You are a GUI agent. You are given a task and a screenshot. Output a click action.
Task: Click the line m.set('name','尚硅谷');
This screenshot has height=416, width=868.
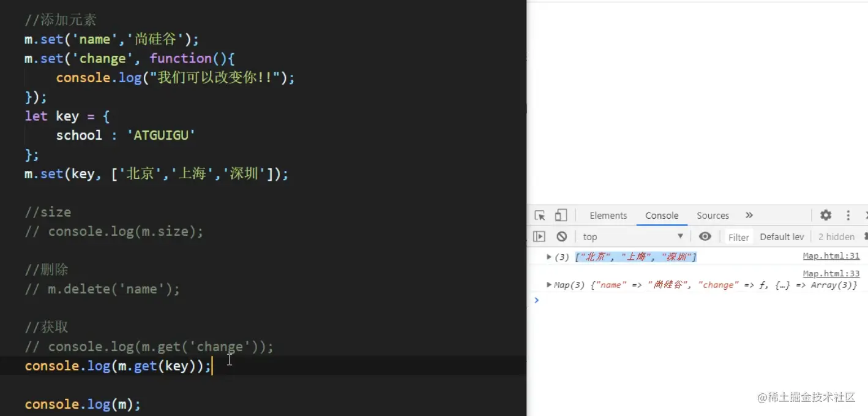click(x=112, y=39)
